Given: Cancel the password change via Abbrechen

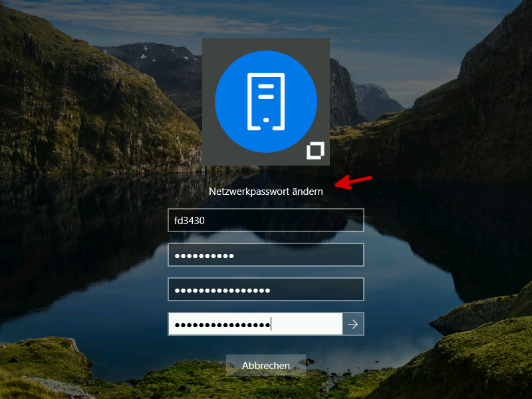Looking at the screenshot, I should point(266,365).
